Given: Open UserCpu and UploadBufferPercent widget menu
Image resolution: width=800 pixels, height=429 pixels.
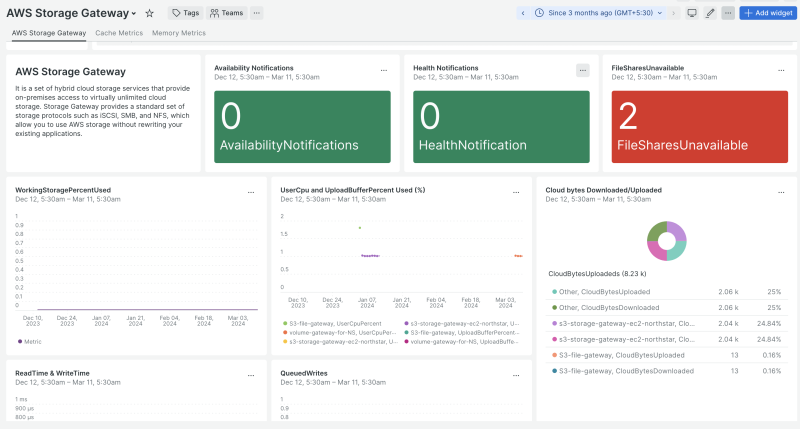Looking at the screenshot, I should (x=516, y=192).
